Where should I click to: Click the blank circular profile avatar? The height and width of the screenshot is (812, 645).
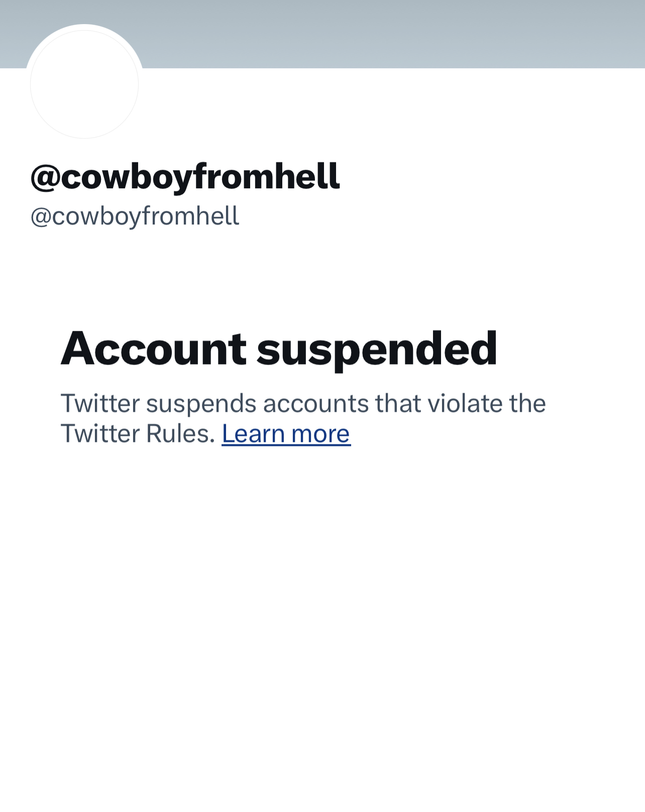[84, 84]
